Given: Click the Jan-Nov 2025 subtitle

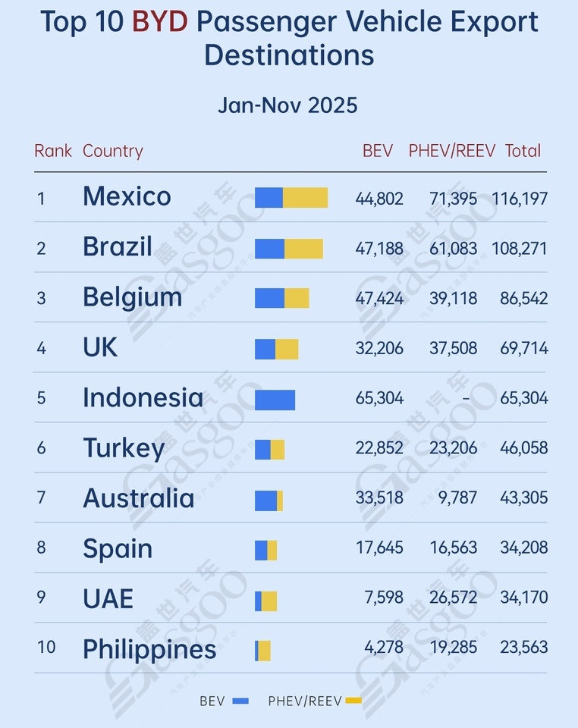Looking at the screenshot, I should pyautogui.click(x=287, y=105).
